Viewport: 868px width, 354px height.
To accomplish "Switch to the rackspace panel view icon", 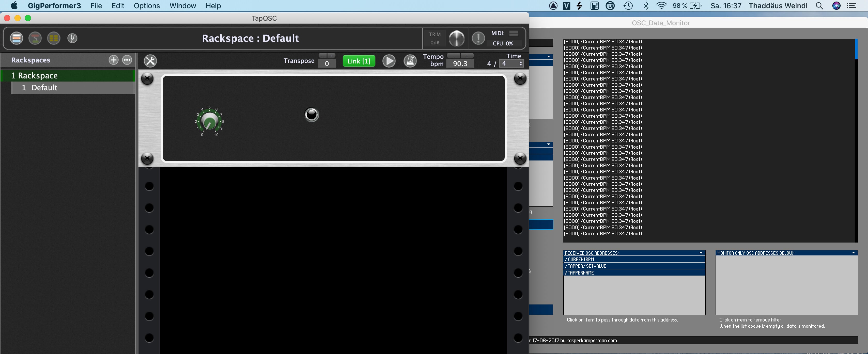I will (x=16, y=38).
